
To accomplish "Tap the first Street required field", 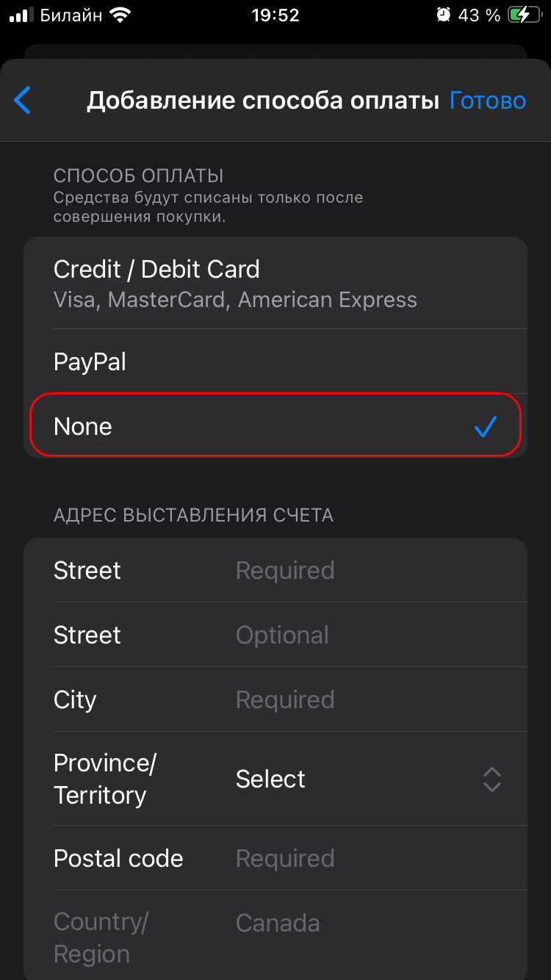I will point(367,571).
